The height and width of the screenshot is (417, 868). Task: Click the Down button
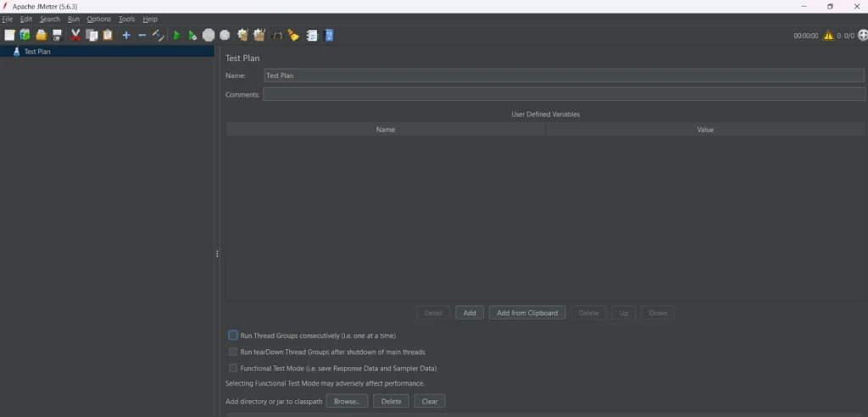pos(658,313)
